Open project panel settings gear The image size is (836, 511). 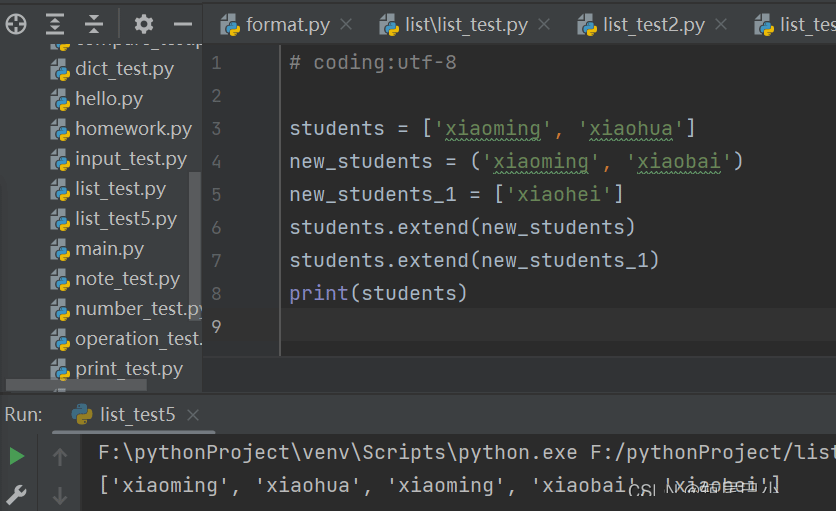(x=144, y=25)
